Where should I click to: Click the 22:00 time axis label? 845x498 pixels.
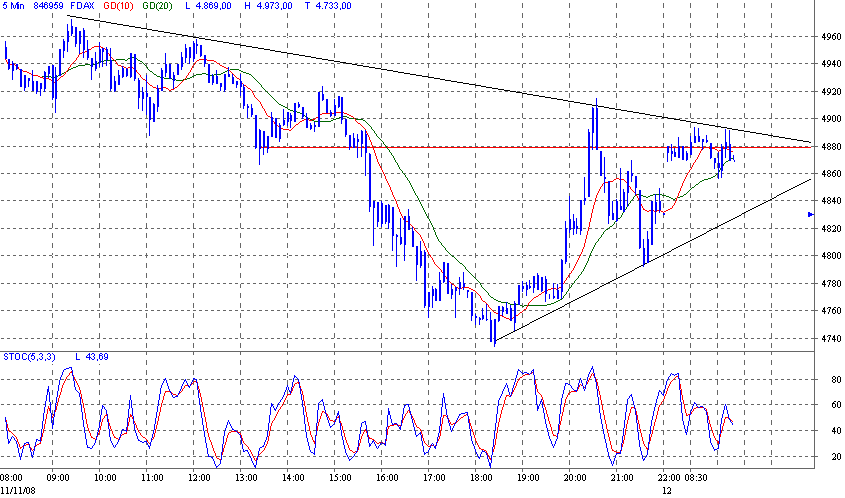click(x=669, y=478)
